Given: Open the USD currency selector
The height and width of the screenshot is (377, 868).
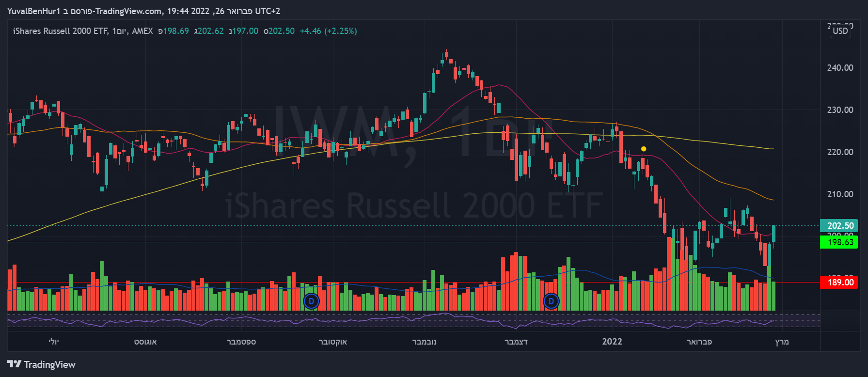Looking at the screenshot, I should [840, 31].
